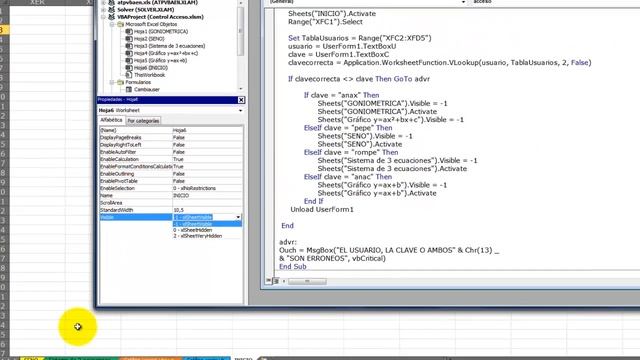Select the EnablePivotTable property row
The height and width of the screenshot is (360, 640).
pyautogui.click(x=171, y=181)
